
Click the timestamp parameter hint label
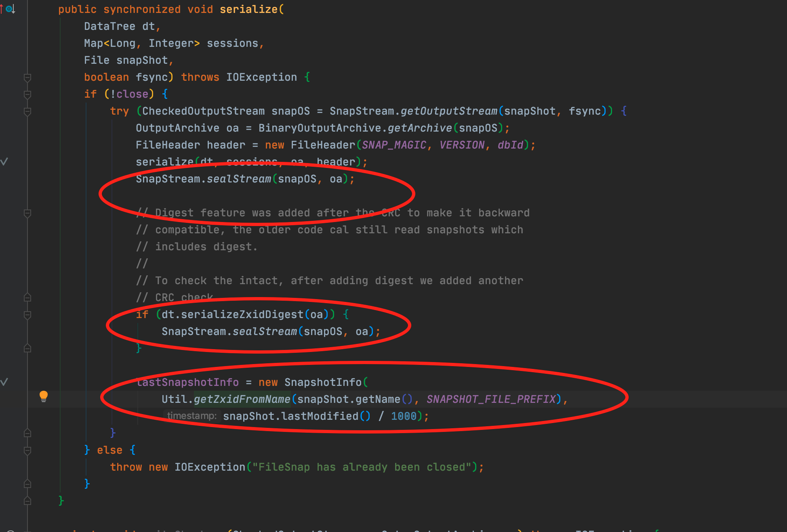191,416
